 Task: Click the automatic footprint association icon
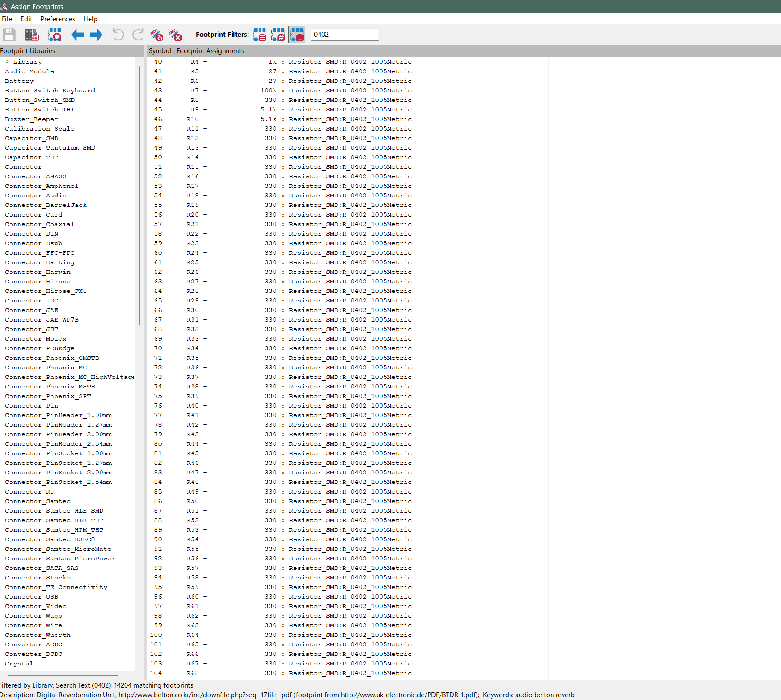(157, 35)
